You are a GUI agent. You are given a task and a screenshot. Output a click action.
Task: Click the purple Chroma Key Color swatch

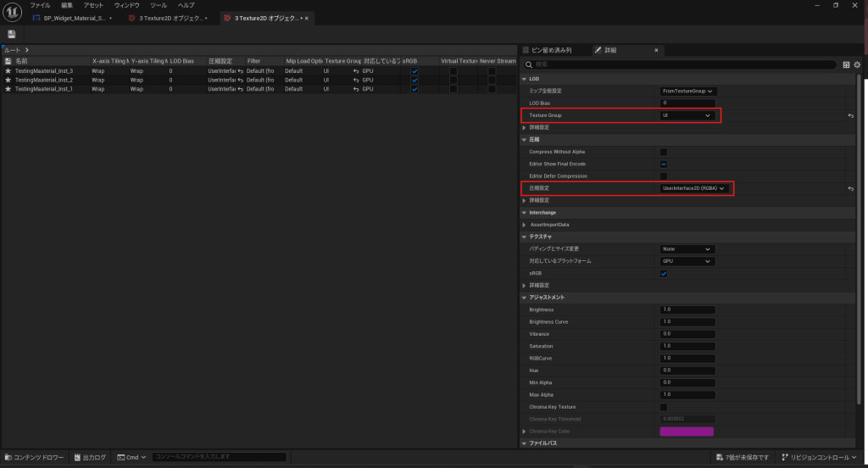pyautogui.click(x=687, y=432)
